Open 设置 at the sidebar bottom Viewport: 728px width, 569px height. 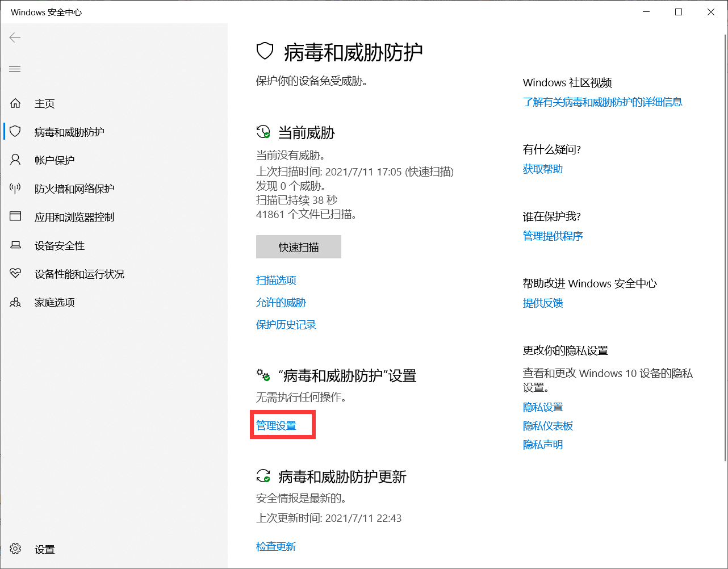(x=45, y=549)
